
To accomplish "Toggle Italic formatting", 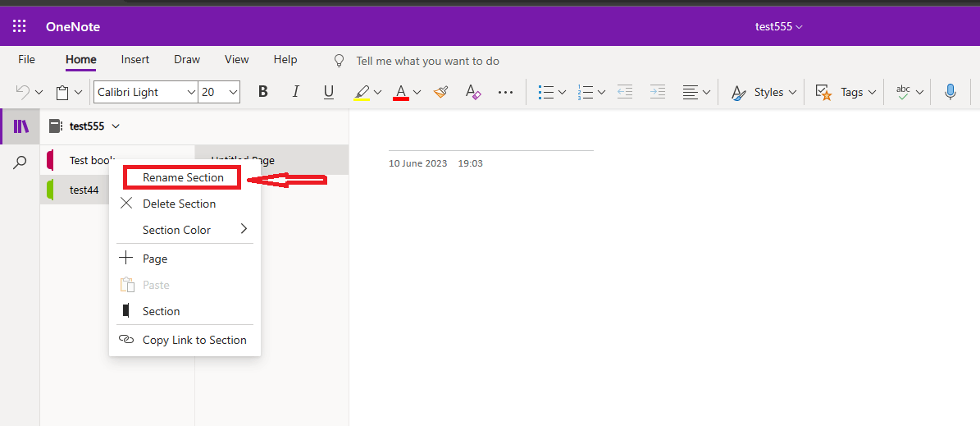I will (296, 92).
